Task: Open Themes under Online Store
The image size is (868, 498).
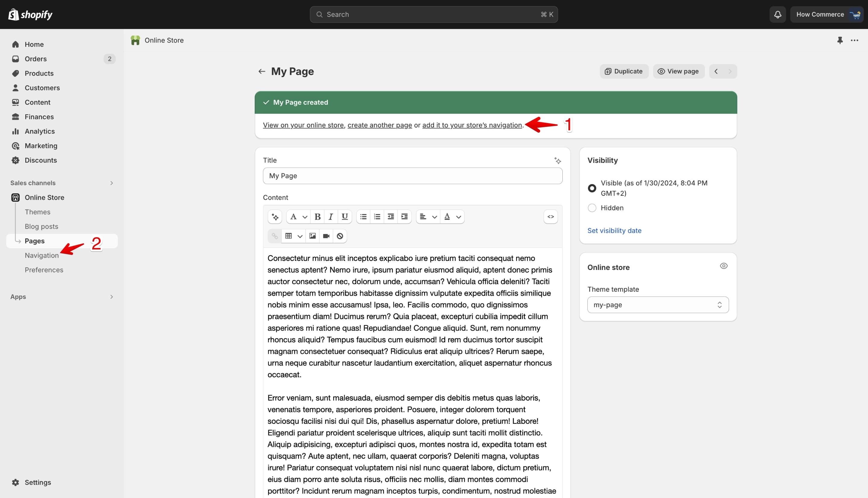Action: pyautogui.click(x=38, y=212)
